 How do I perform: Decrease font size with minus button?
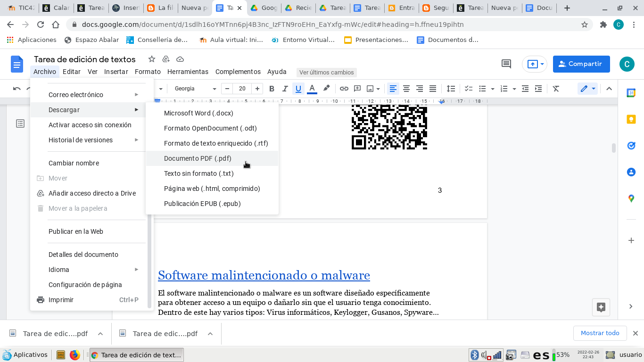tap(227, 89)
